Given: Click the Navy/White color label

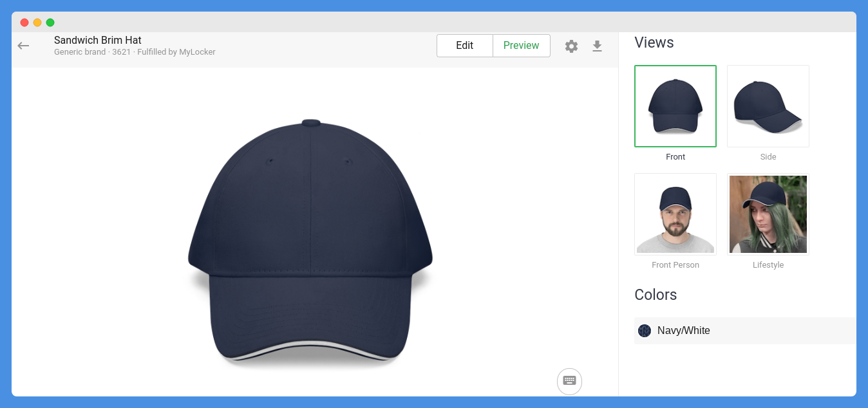Looking at the screenshot, I should 684,331.
